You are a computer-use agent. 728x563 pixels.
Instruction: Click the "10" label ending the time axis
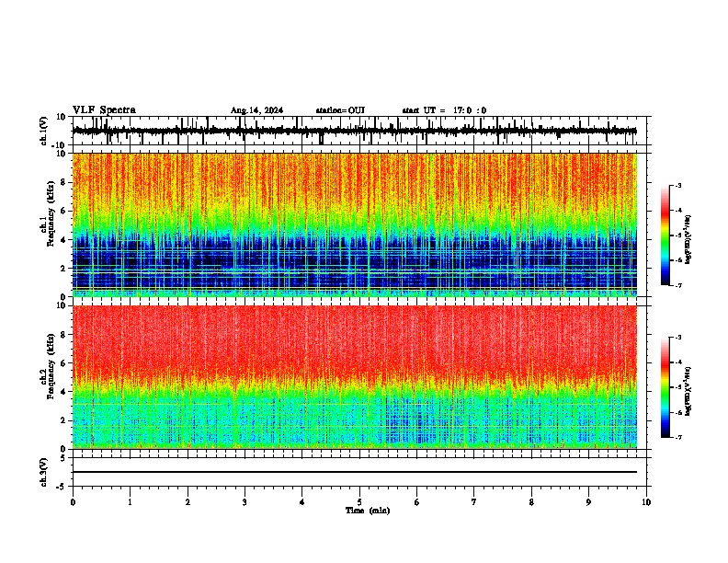(x=646, y=502)
